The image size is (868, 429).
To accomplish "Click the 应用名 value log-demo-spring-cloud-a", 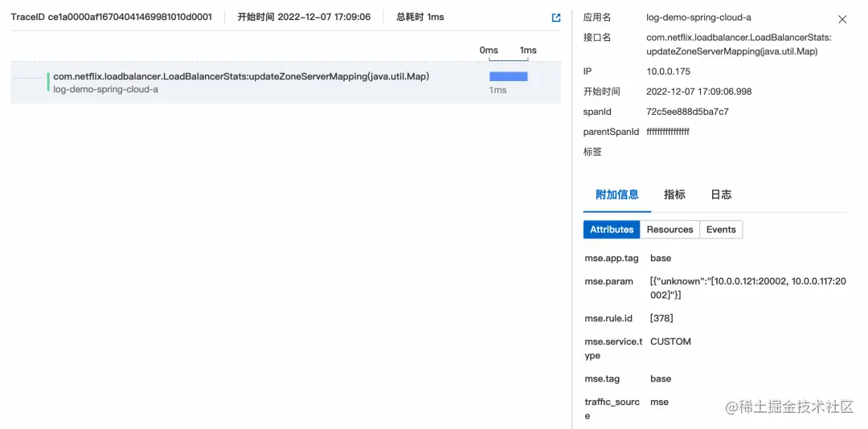I will point(698,18).
